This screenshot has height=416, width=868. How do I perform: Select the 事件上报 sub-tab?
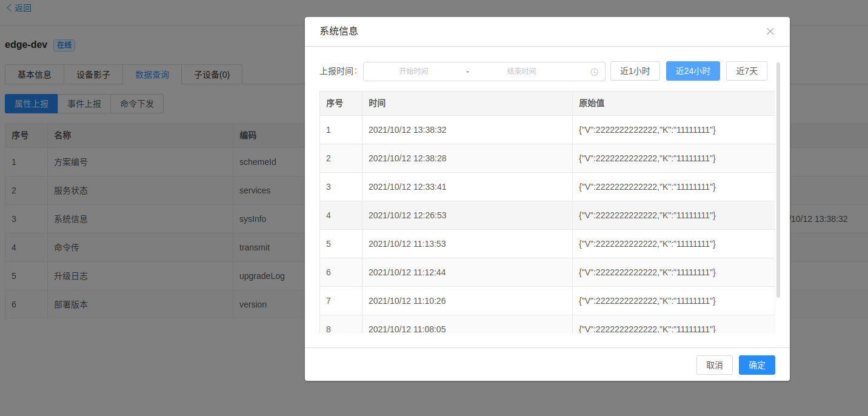point(84,104)
